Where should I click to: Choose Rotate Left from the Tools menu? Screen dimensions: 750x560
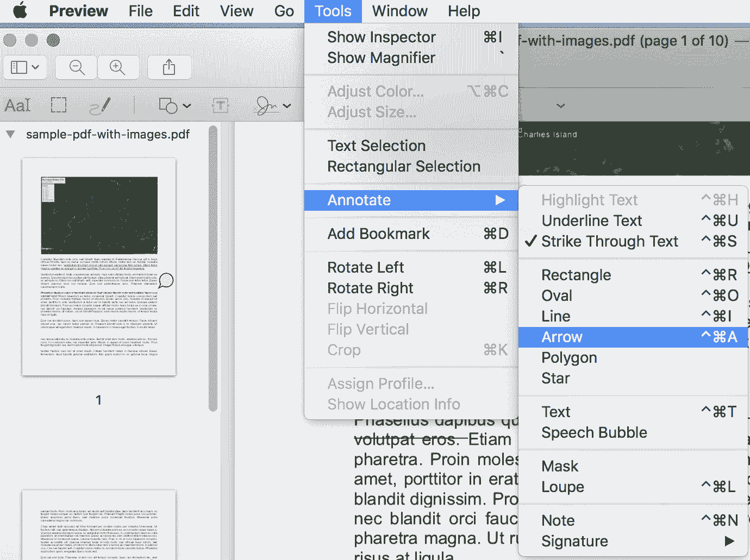coord(365,267)
